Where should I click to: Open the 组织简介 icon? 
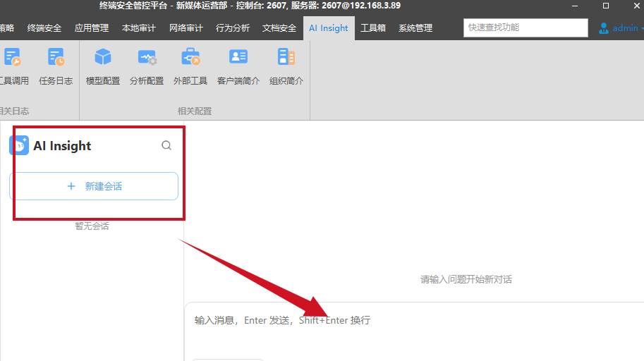click(286, 56)
